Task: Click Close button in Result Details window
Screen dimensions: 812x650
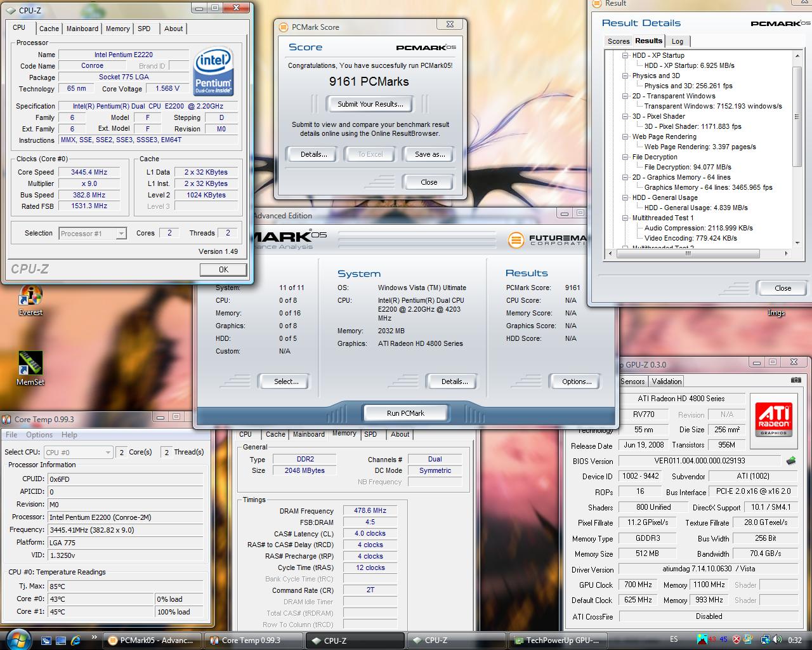Action: coord(783,288)
